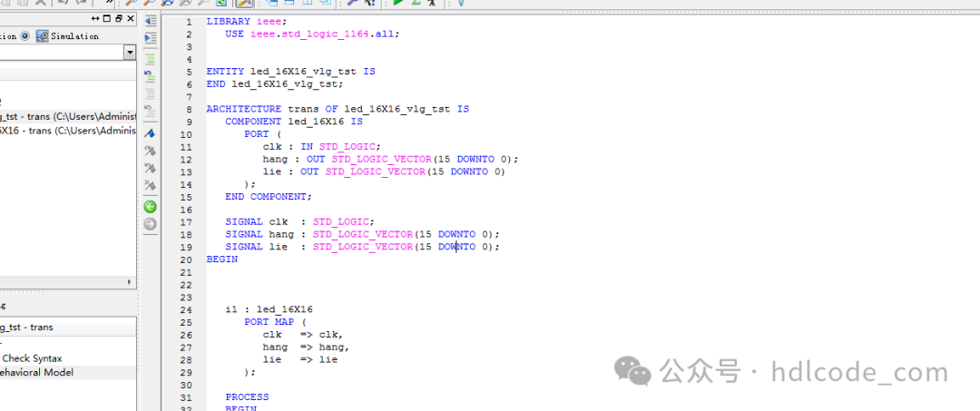Click the i1 : led_16X16 instance line
Viewport: 980px width, 411px height.
[269, 308]
